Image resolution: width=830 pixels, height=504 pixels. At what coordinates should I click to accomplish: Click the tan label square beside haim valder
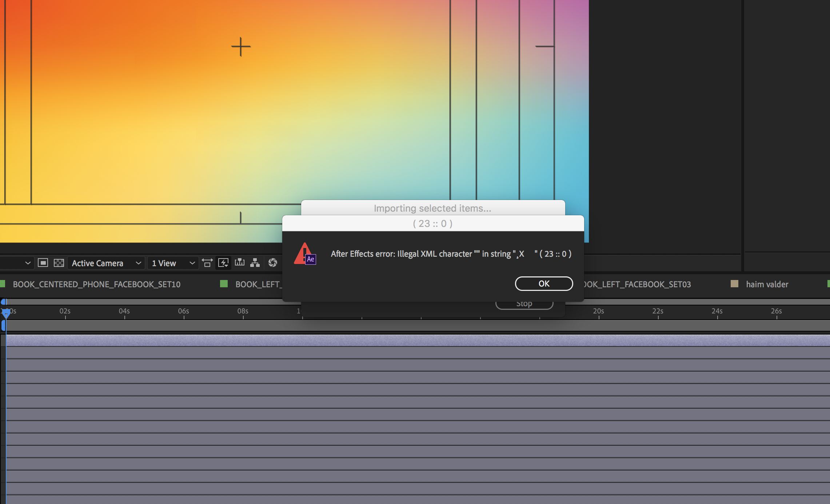click(734, 284)
